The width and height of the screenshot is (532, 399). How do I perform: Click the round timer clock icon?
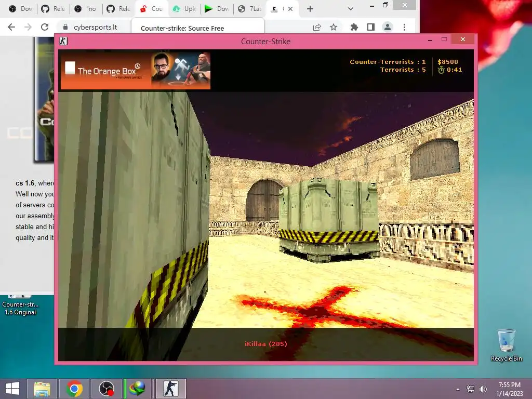click(x=441, y=70)
